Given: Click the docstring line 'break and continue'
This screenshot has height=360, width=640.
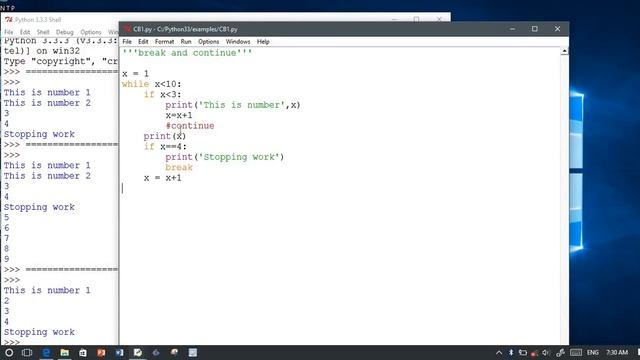Looking at the screenshot, I should coord(187,53).
